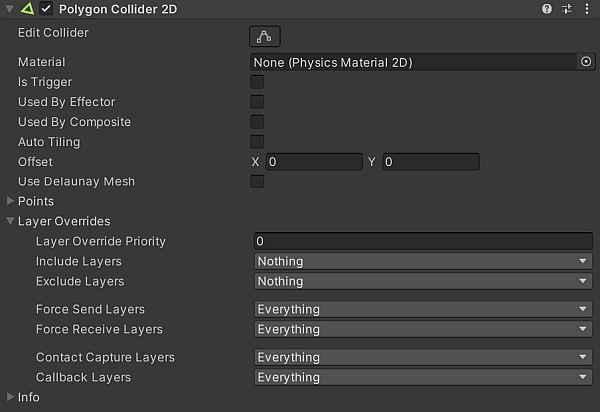Image resolution: width=600 pixels, height=412 pixels.
Task: Enable the Is Trigger checkbox
Action: [x=257, y=82]
